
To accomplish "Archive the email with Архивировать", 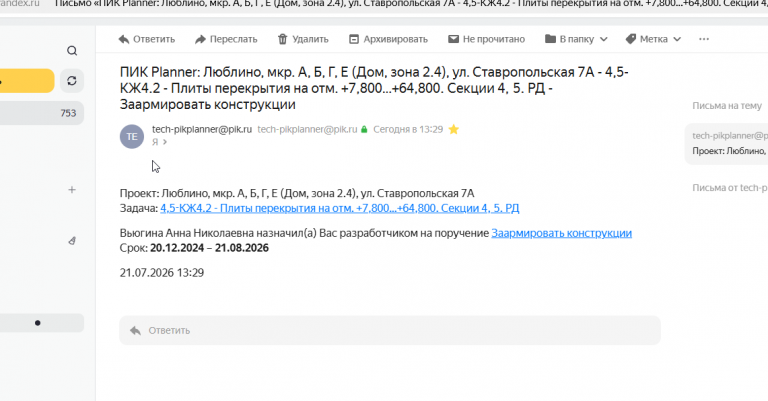I will (x=388, y=39).
